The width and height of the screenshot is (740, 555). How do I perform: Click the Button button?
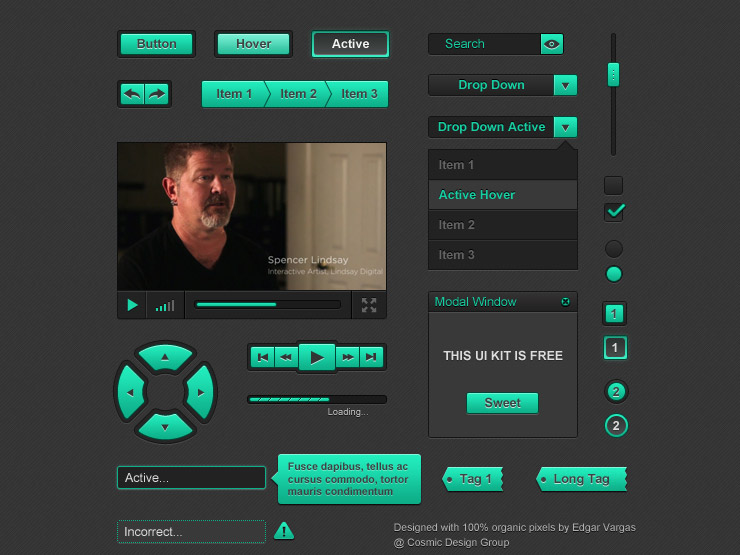(157, 44)
